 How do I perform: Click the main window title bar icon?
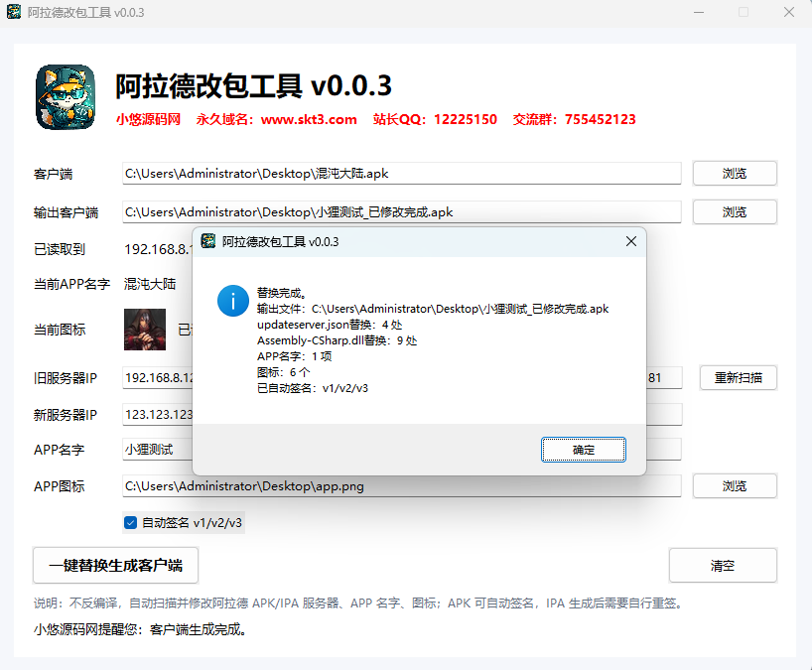(x=14, y=12)
